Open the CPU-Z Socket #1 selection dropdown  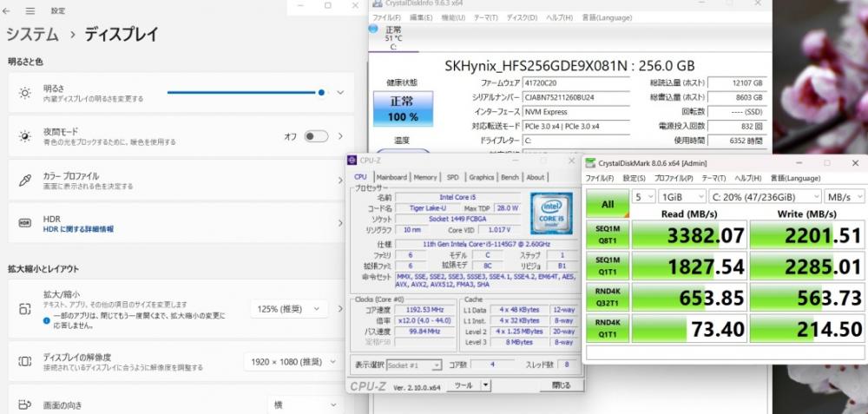(414, 365)
